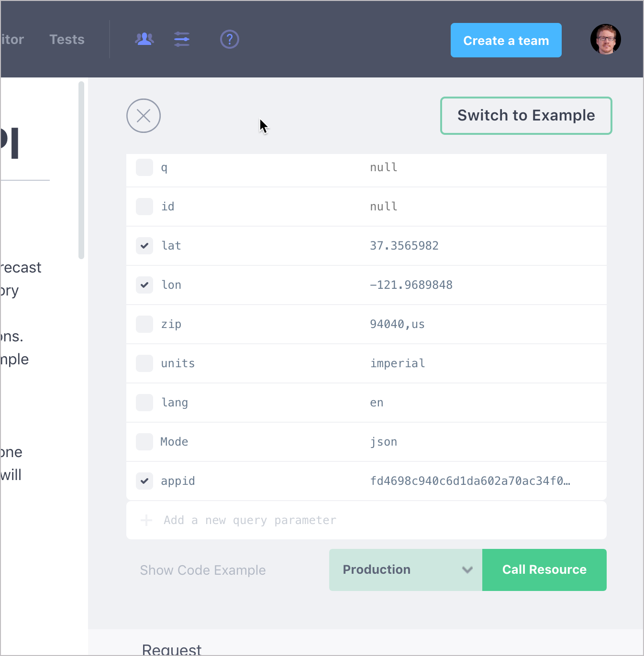This screenshot has width=644, height=656.
Task: Edit the zip value 94040,us
Action: click(397, 324)
